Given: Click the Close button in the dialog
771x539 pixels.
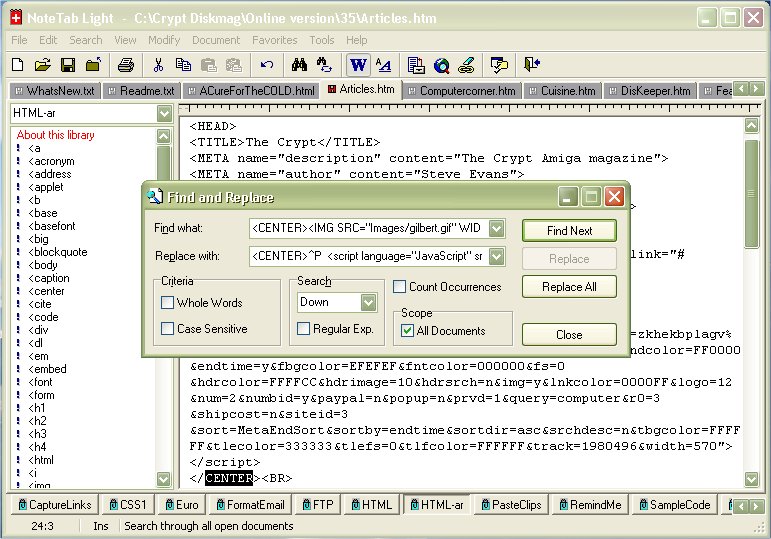Looking at the screenshot, I should click(x=569, y=334).
